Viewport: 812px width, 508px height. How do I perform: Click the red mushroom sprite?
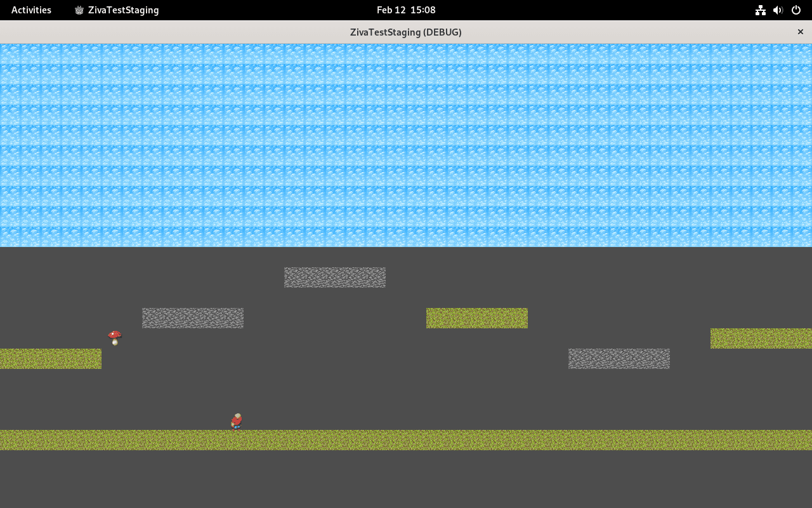(x=115, y=338)
